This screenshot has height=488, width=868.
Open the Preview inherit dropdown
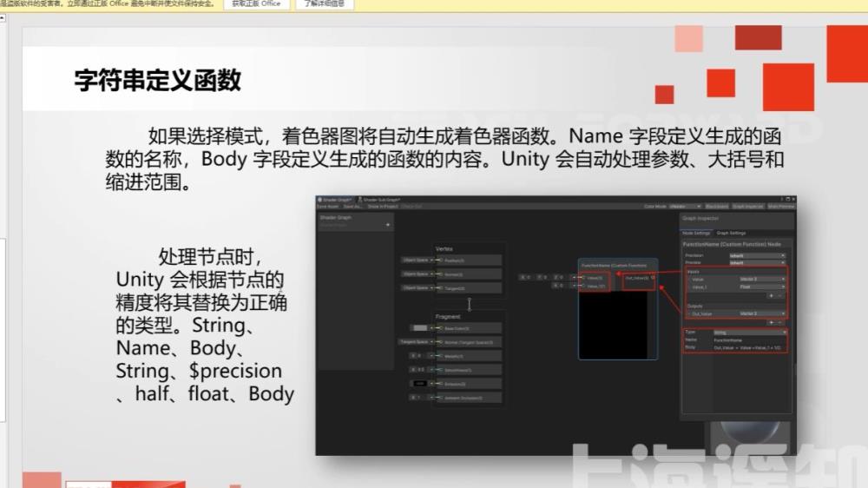click(x=757, y=262)
